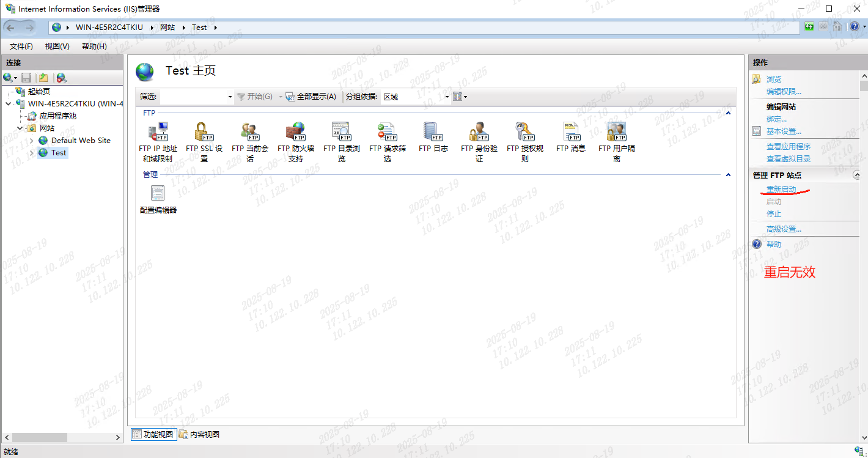868x458 pixels.
Task: Click the 开始(G) filter button
Action: (255, 97)
